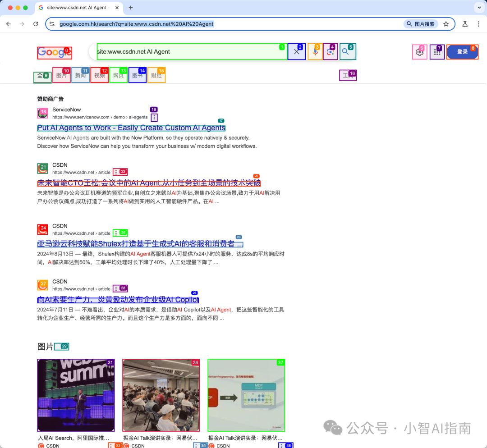
Task: Click the voice search microphone icon
Action: pos(315,52)
